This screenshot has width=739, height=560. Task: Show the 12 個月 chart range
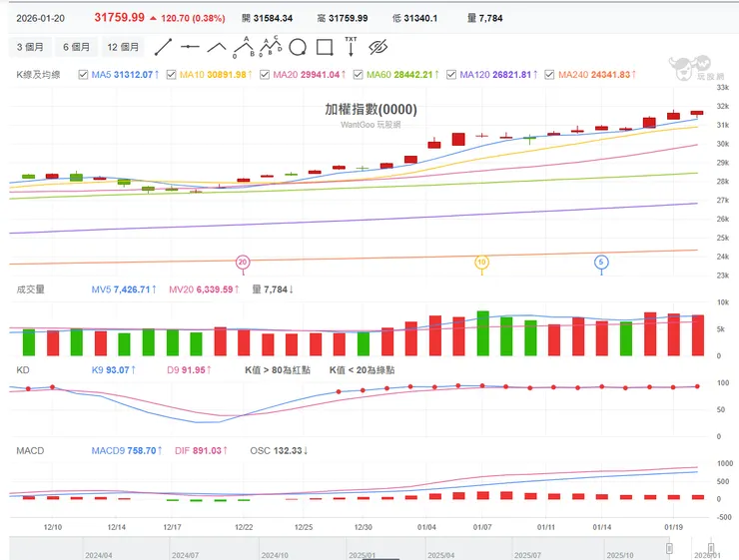(x=123, y=47)
